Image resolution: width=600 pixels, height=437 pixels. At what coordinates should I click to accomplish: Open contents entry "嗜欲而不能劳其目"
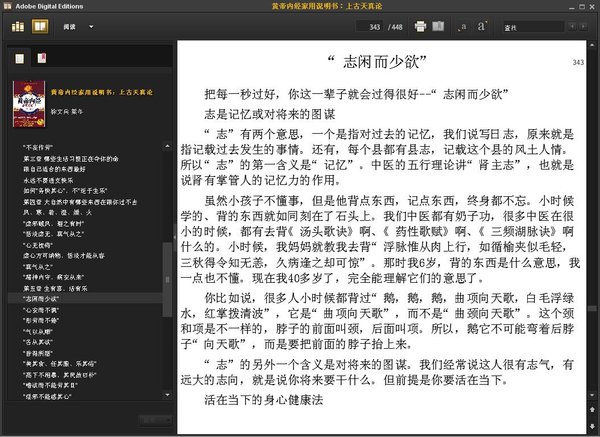point(50,385)
